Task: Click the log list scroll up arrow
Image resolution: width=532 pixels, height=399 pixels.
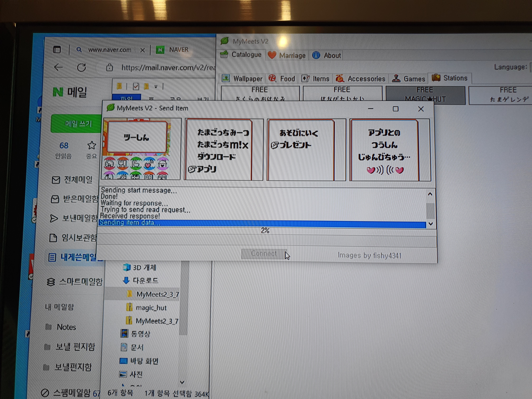Action: click(430, 194)
